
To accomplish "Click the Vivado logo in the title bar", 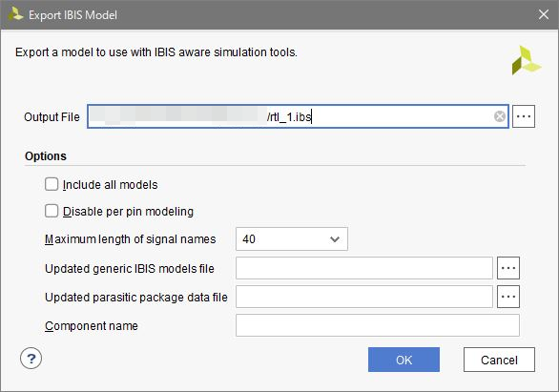I will click(15, 14).
